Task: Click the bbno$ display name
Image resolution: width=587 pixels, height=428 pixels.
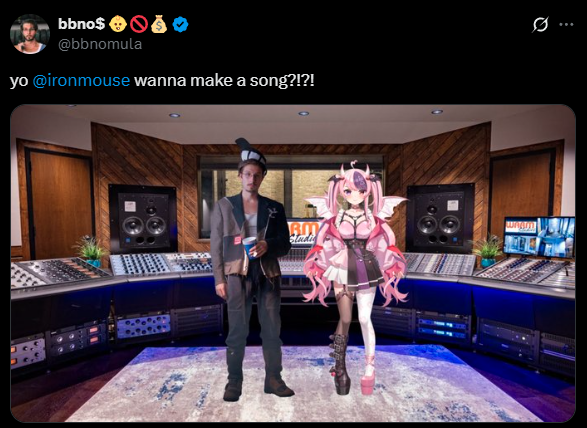Action: (x=82, y=24)
